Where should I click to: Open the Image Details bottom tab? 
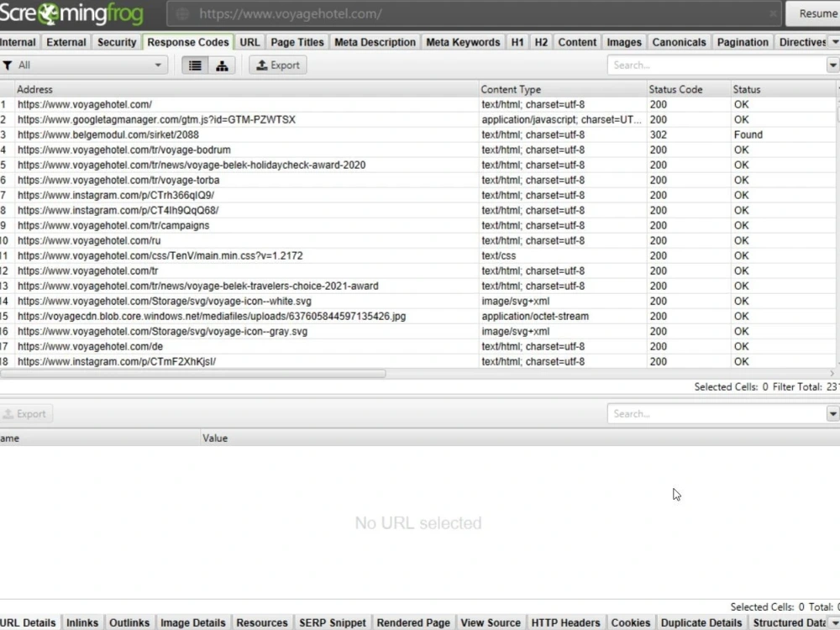click(193, 622)
